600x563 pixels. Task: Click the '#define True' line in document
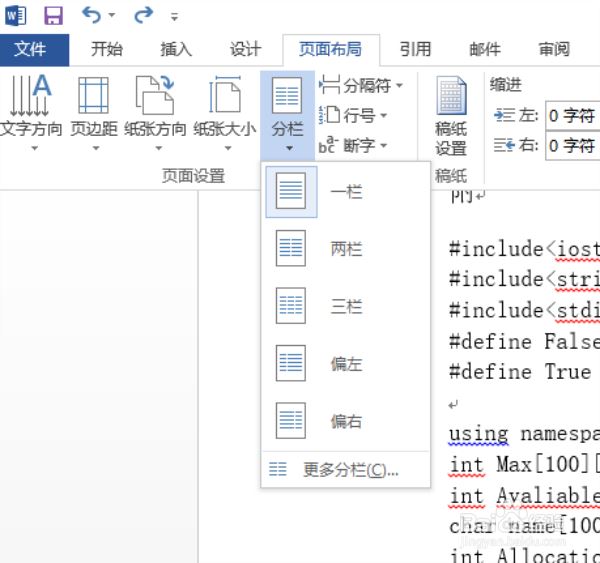point(520,372)
